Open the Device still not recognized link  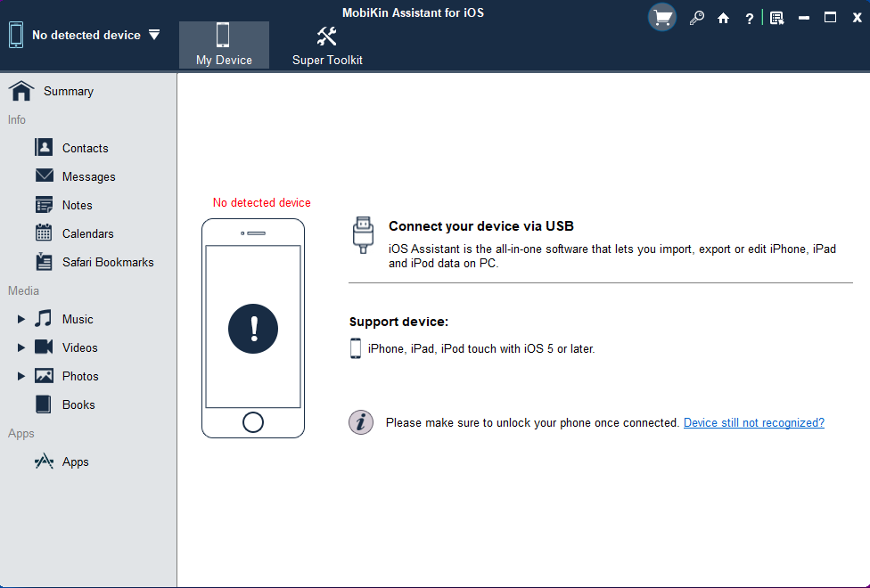(753, 422)
